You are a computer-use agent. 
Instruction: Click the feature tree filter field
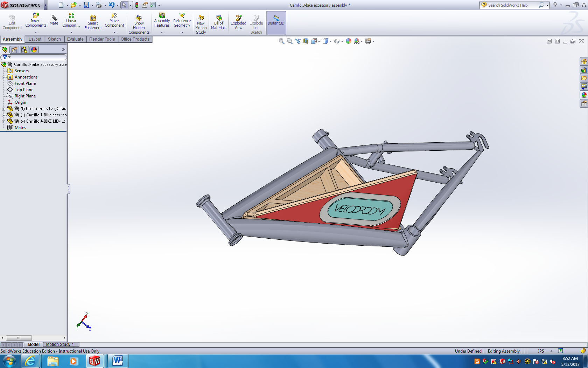(x=34, y=57)
